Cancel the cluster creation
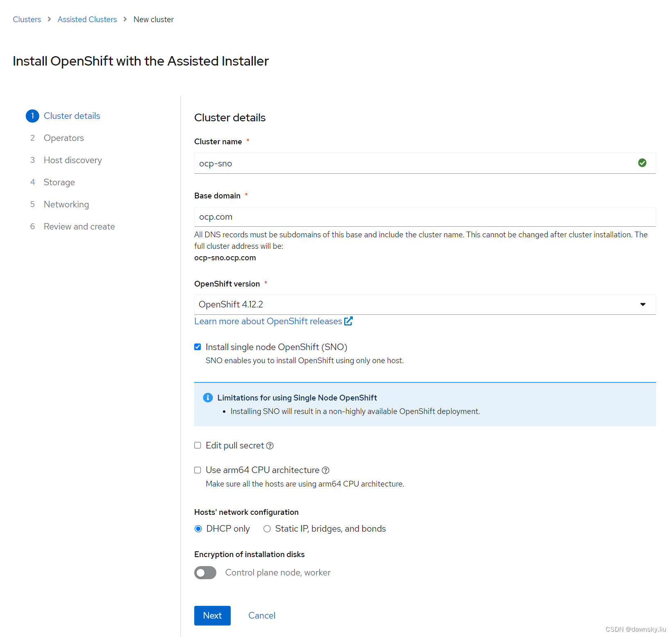The width and height of the screenshot is (672, 637). point(262,616)
